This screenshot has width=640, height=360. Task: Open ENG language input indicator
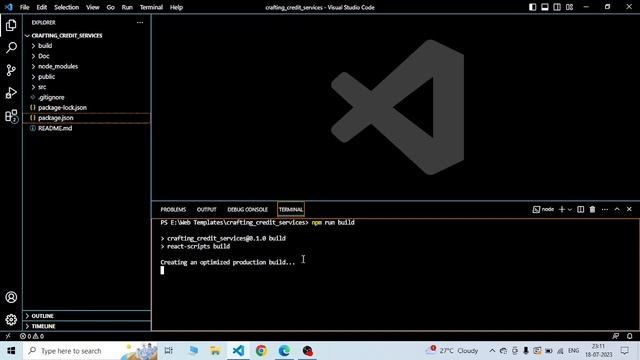click(x=573, y=351)
